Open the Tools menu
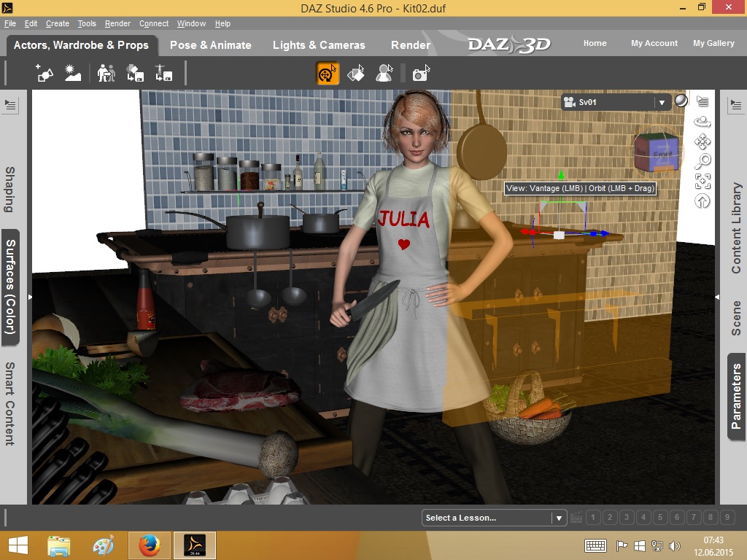 pyautogui.click(x=87, y=23)
